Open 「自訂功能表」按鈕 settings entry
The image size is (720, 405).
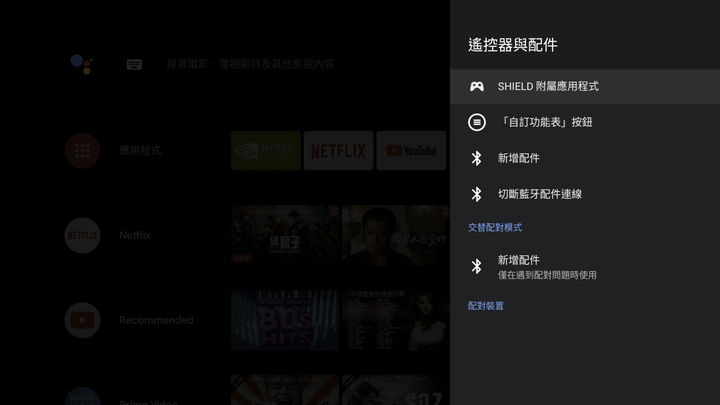(585, 122)
